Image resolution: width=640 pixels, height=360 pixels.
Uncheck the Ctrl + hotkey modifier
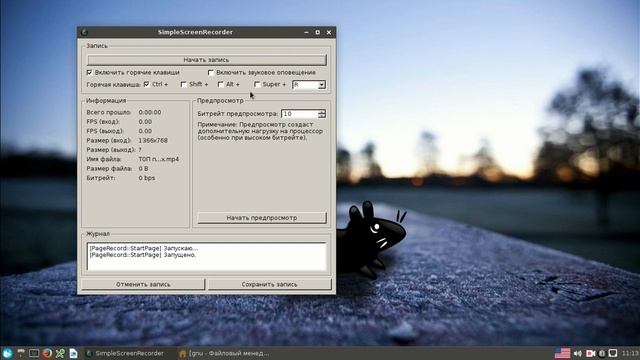(147, 84)
